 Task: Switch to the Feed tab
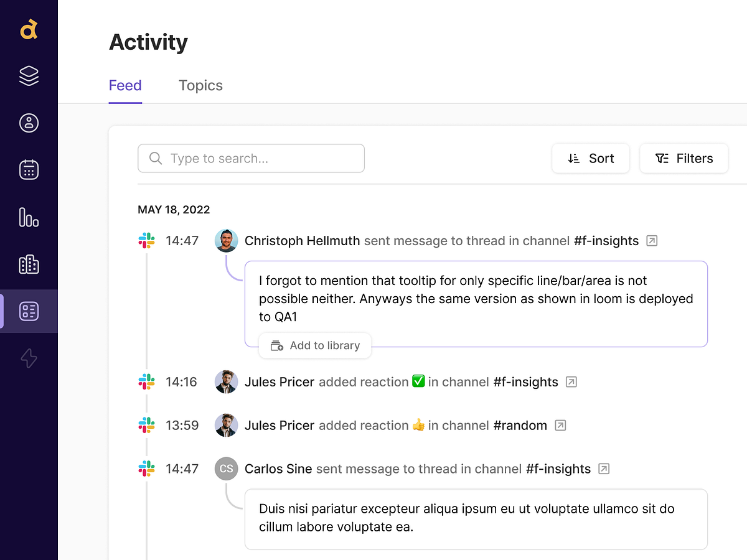(x=125, y=85)
